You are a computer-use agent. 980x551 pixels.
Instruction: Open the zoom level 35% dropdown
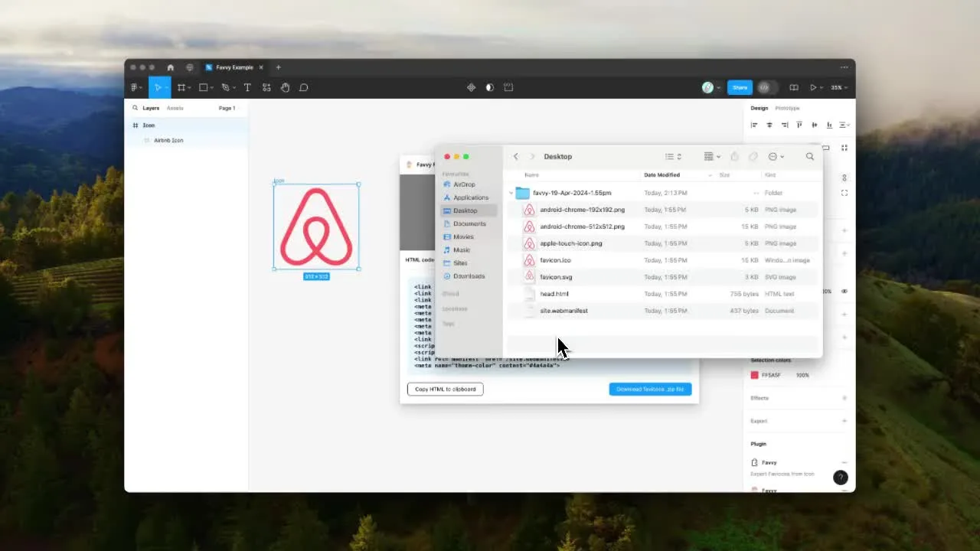(x=839, y=88)
